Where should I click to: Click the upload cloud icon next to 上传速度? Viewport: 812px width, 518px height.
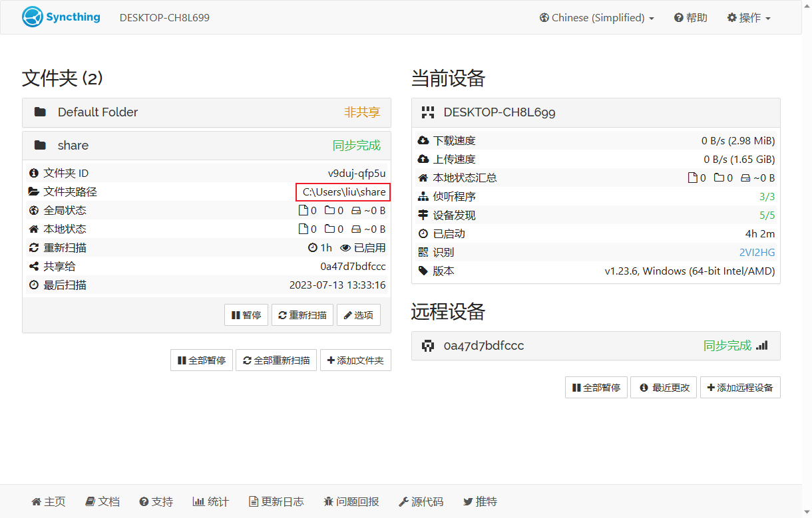coord(423,160)
